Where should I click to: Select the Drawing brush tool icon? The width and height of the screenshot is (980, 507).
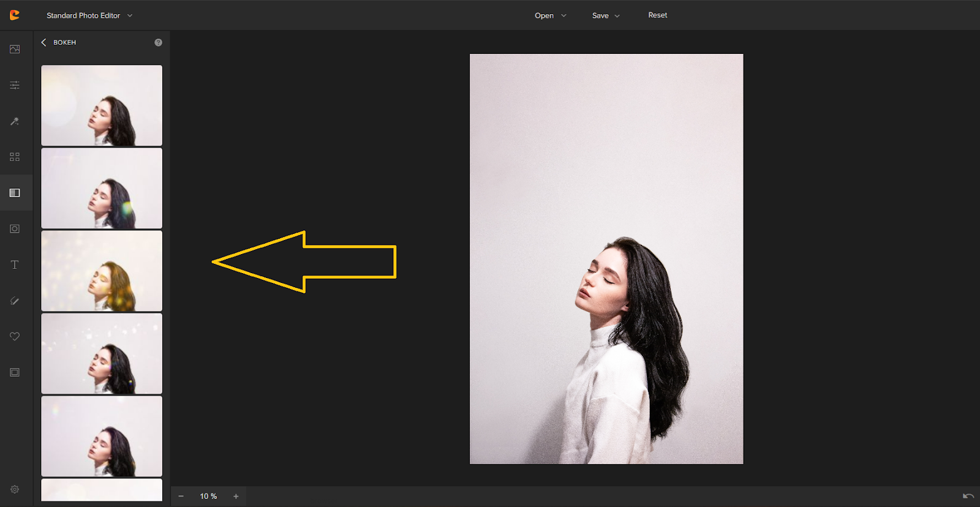click(15, 301)
